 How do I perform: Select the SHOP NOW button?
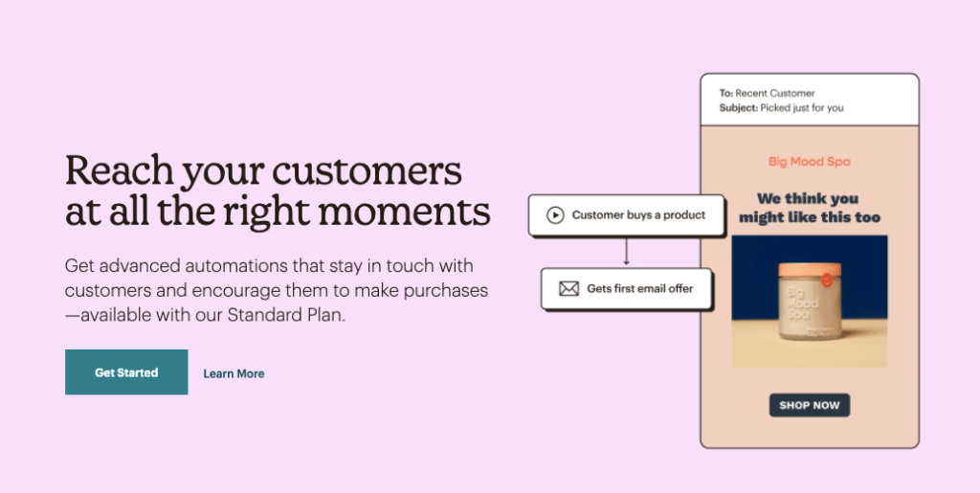point(810,405)
